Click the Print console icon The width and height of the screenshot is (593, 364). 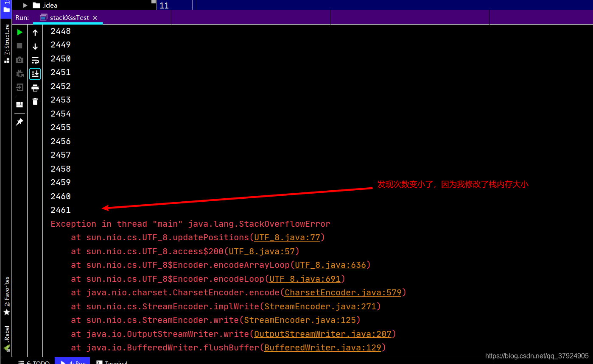click(x=35, y=88)
